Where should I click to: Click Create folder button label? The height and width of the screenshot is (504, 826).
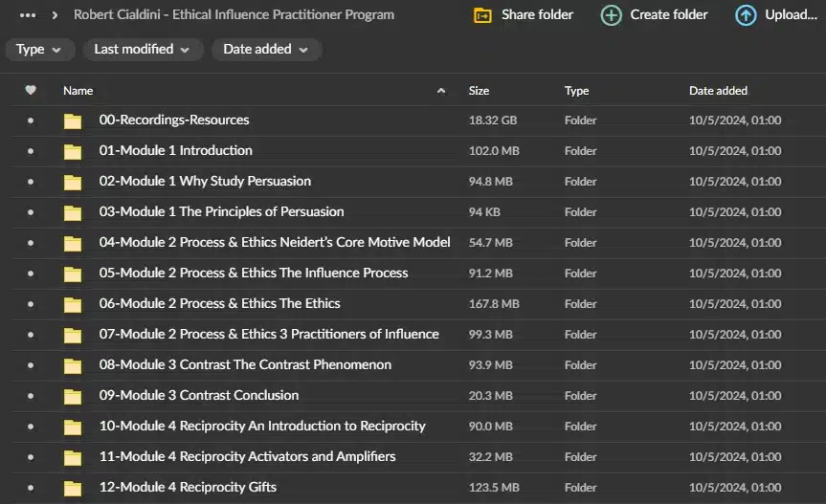point(669,14)
